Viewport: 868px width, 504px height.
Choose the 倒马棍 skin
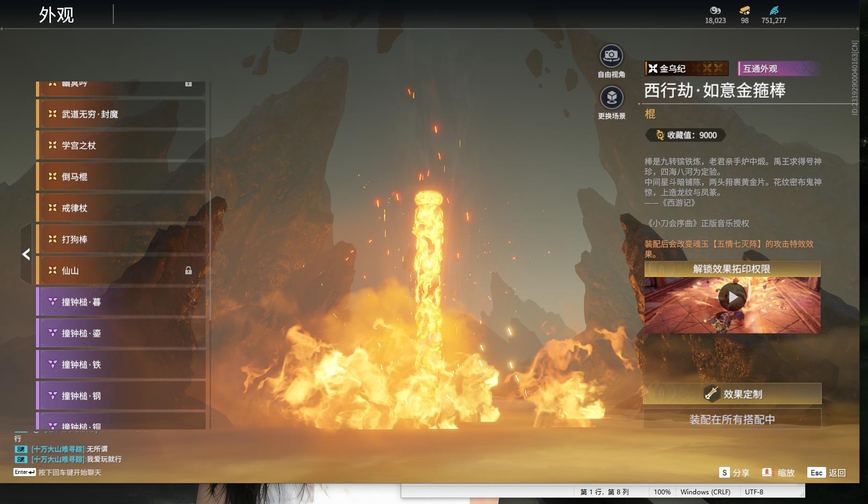[121, 177]
